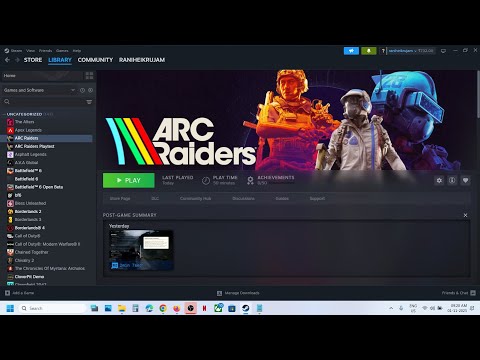Click the blue announcements megaphone icon
Viewport: 480px width, 360px height.
(351, 51)
